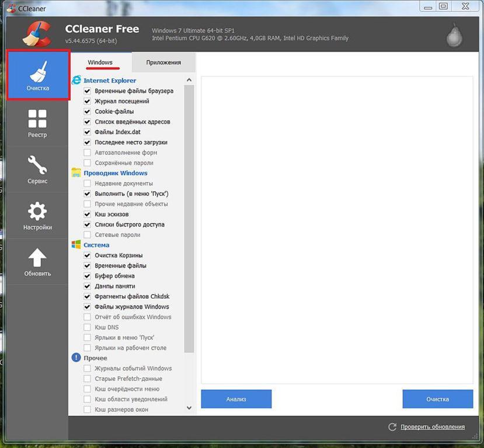Image resolution: width=484 pixels, height=448 pixels.
Task: Enable Журналы событий Windows
Action: 88,369
